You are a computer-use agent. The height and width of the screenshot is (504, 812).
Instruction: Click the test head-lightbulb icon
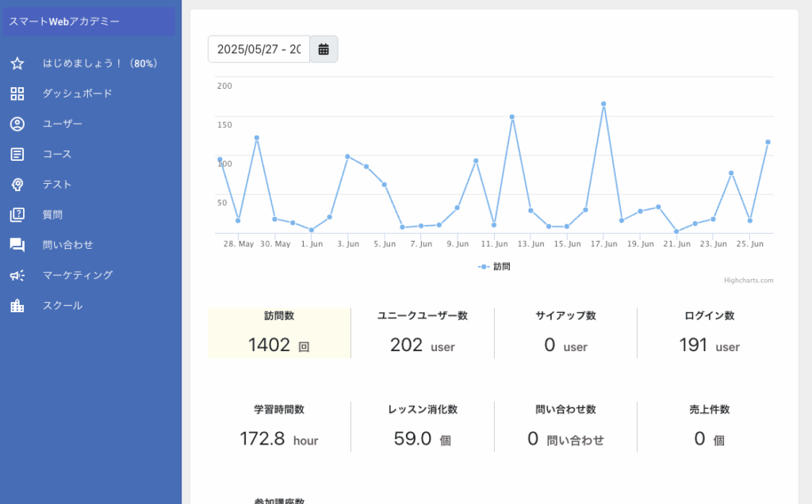pyautogui.click(x=17, y=185)
